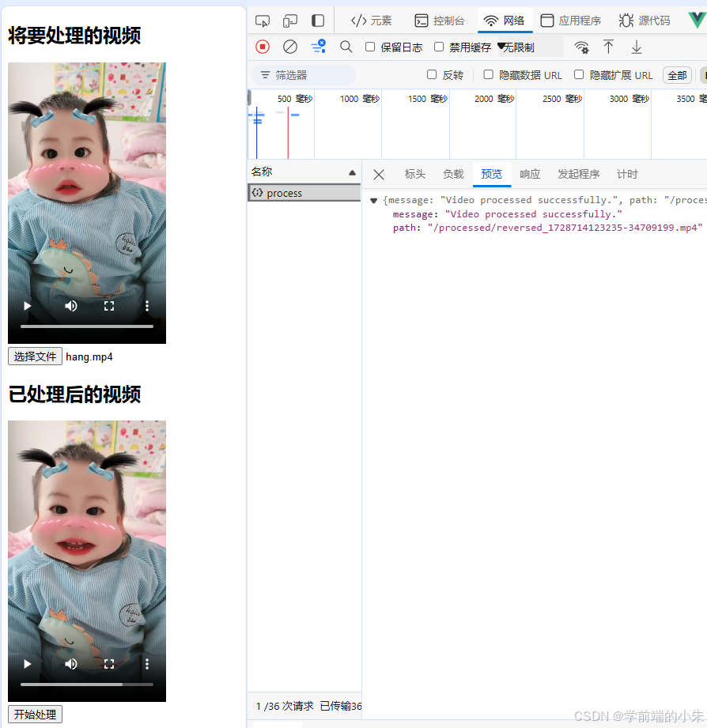Viewport: 707px width, 728px height.
Task: Select the process request row
Action: (x=304, y=193)
